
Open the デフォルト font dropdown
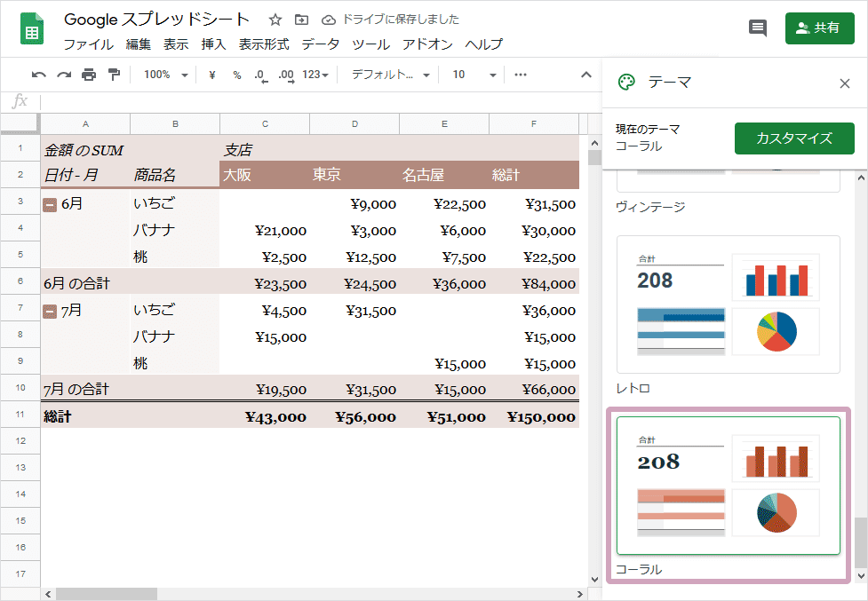point(390,75)
